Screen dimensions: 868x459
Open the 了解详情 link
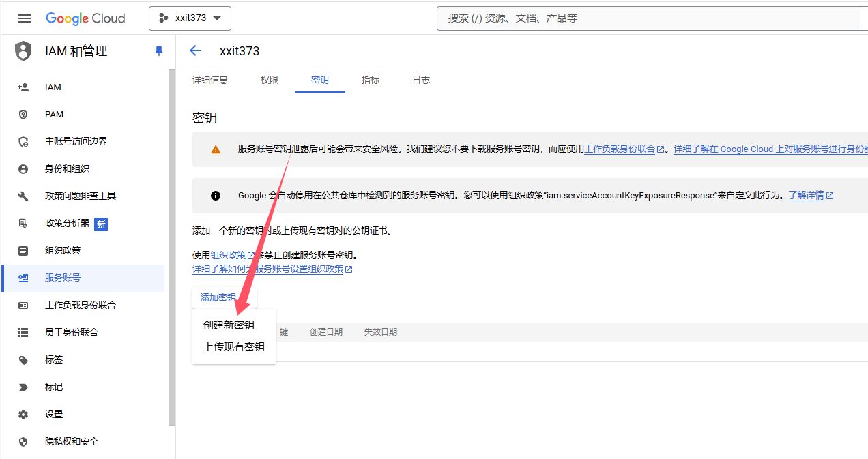(806, 195)
